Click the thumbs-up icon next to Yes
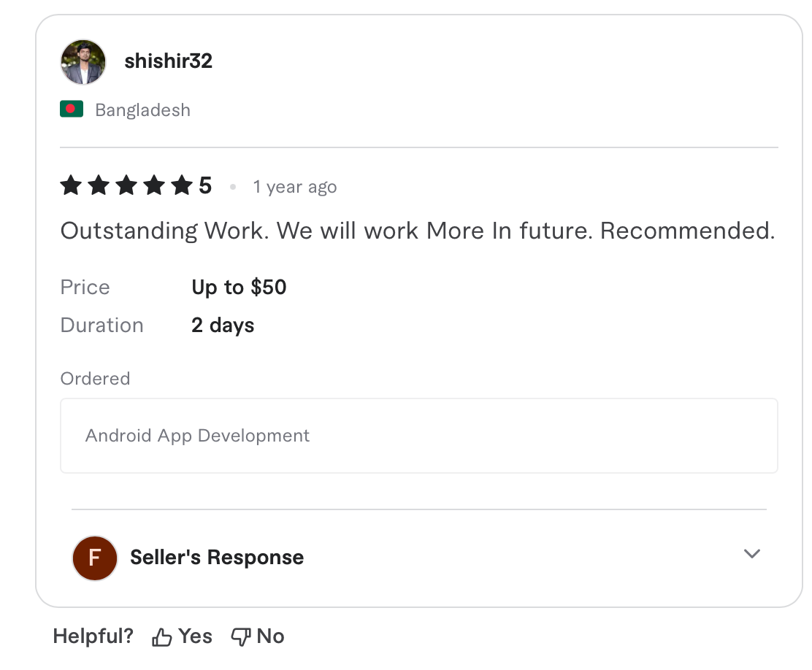Screen dimensions: 812x670 (x=161, y=636)
